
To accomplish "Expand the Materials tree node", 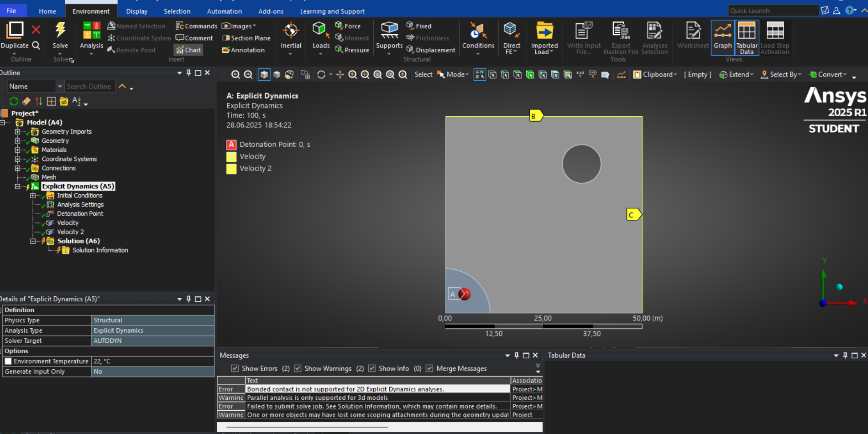I will [17, 150].
